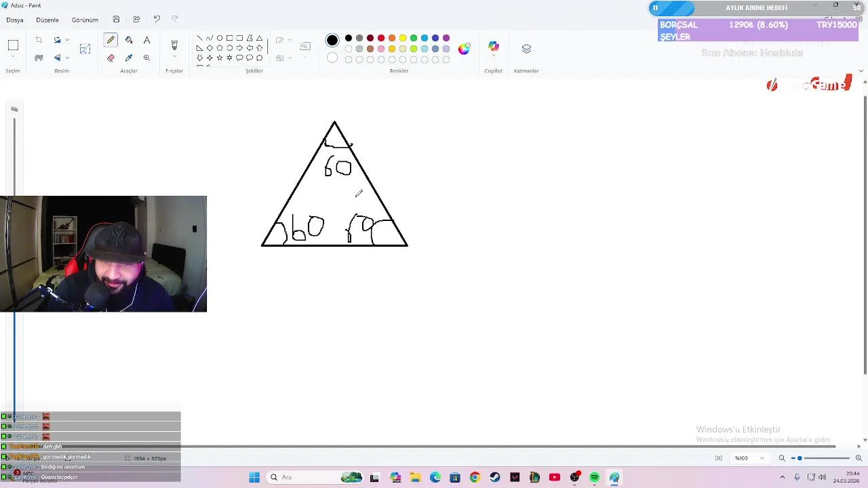Click the Remove background icon

click(x=39, y=58)
